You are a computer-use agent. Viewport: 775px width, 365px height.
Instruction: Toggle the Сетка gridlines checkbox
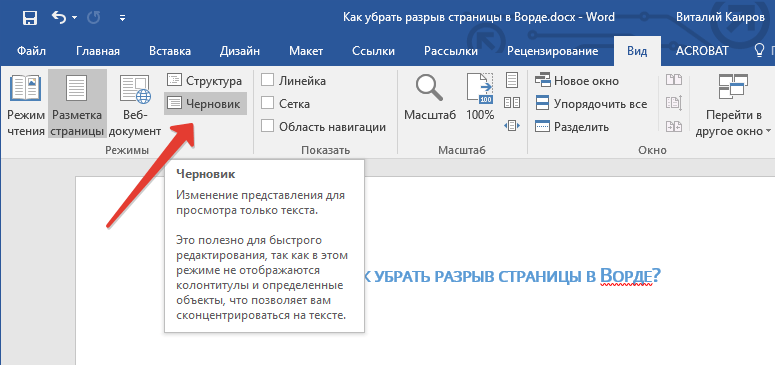pos(267,103)
